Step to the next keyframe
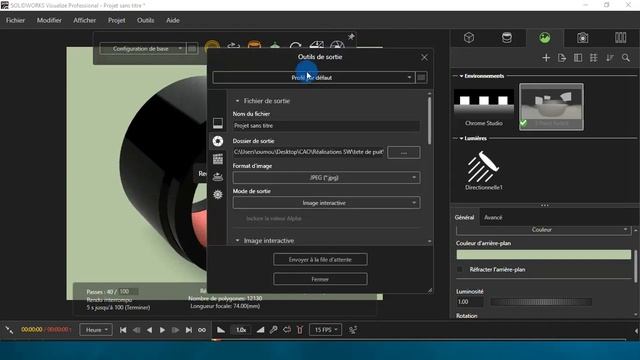The width and height of the screenshot is (640, 360). (x=176, y=330)
